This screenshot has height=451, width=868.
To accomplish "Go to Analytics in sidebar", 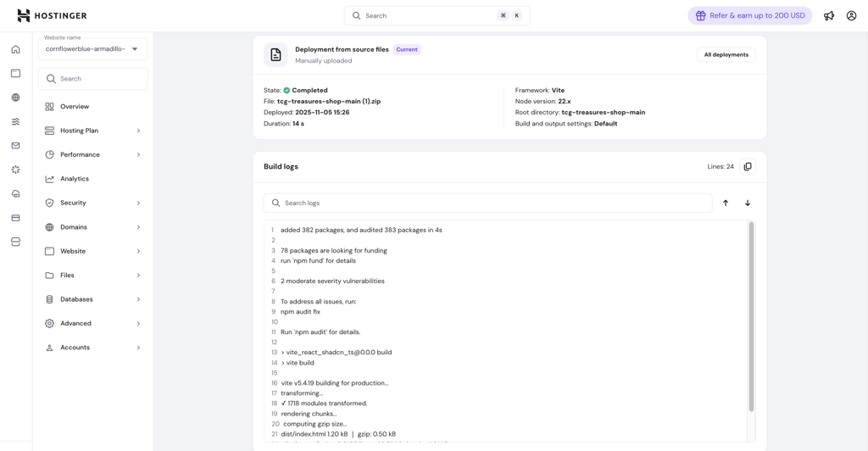I will [75, 179].
